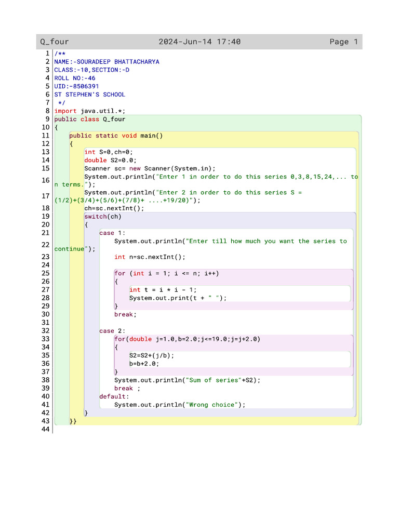This screenshot has width=399, height=532.
Task: Click the "Page 1" header label
Action: 344,42
